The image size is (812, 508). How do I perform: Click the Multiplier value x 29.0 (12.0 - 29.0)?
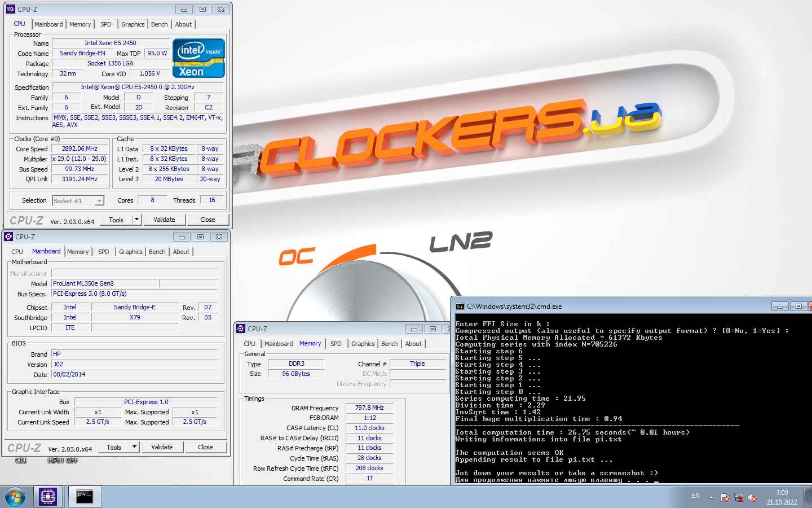[80, 159]
